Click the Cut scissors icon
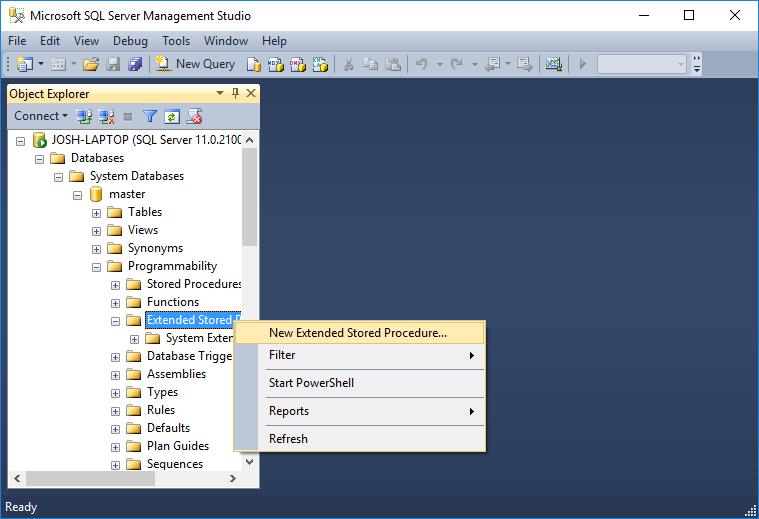This screenshot has width=759, height=519. [348, 64]
